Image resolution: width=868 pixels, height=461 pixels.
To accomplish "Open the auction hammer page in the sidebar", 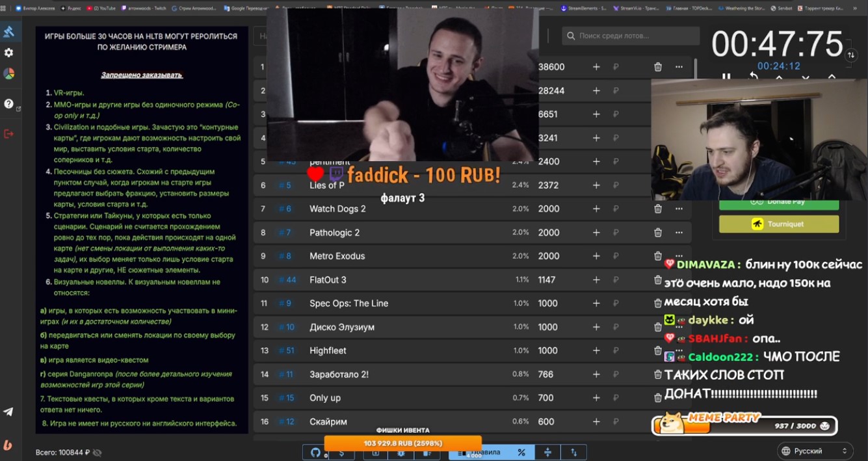I will [9, 31].
